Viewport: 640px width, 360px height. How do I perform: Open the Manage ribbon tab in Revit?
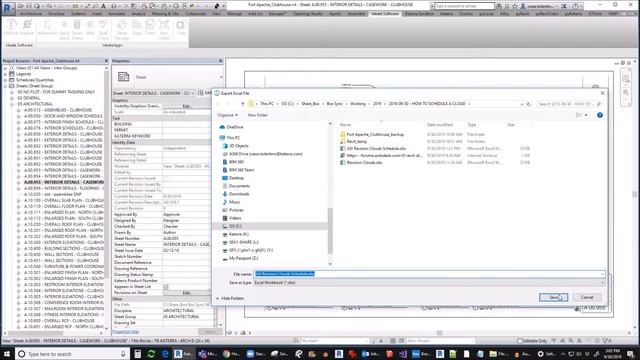coord(234,13)
